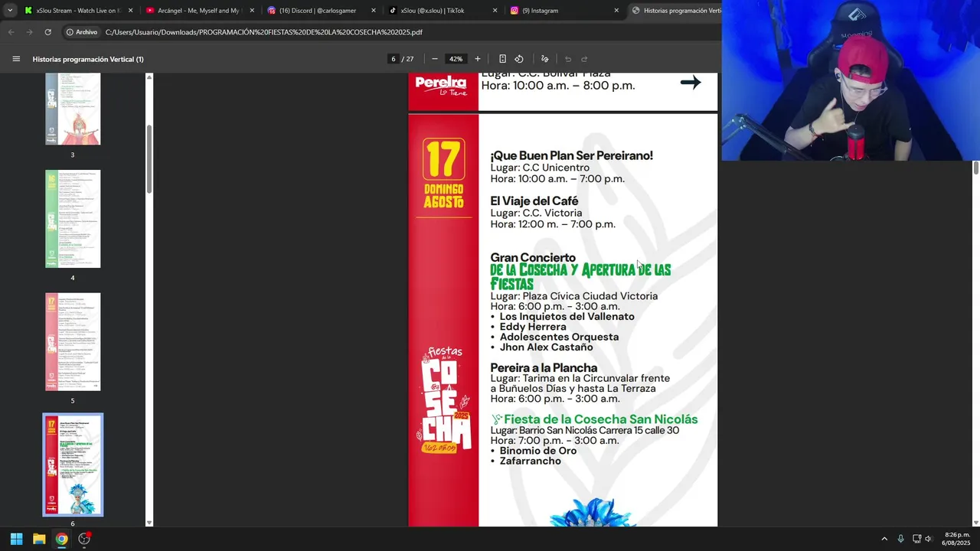
Task: Click the '¡Que Buen Plan Ser Pereirano!' heading
Action: tap(571, 155)
